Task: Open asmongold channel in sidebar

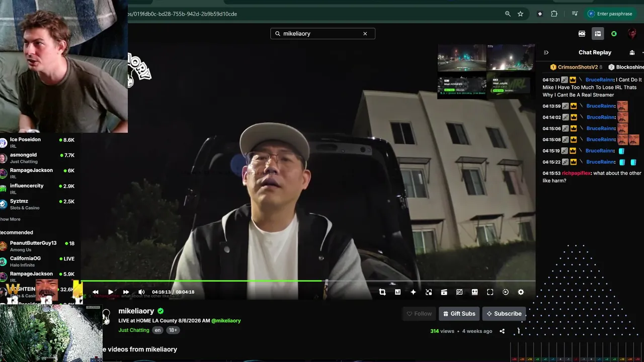Action: [x=38, y=158]
